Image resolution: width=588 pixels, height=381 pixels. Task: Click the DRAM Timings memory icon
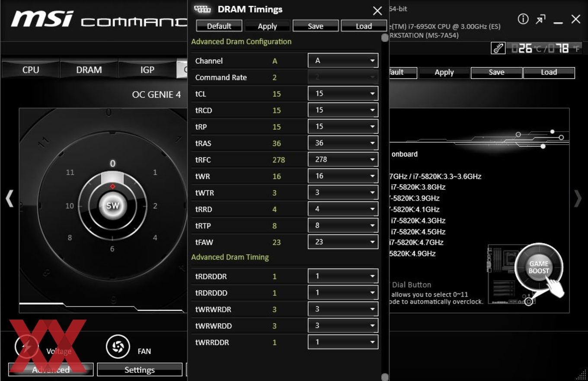[x=202, y=9]
